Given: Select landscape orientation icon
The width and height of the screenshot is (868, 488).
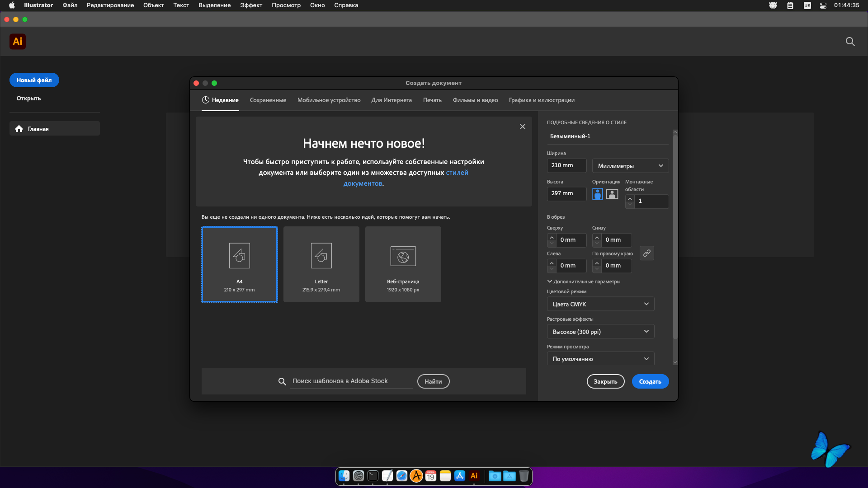Looking at the screenshot, I should tap(612, 194).
